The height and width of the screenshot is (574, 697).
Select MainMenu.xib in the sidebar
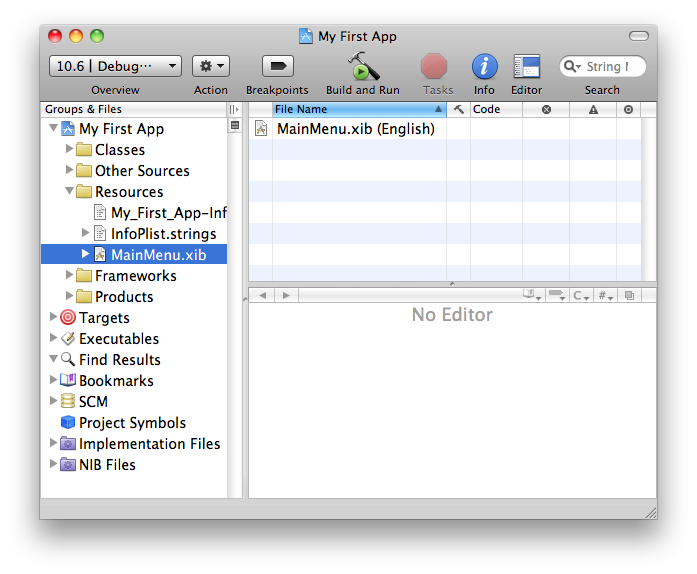pyautogui.click(x=158, y=255)
